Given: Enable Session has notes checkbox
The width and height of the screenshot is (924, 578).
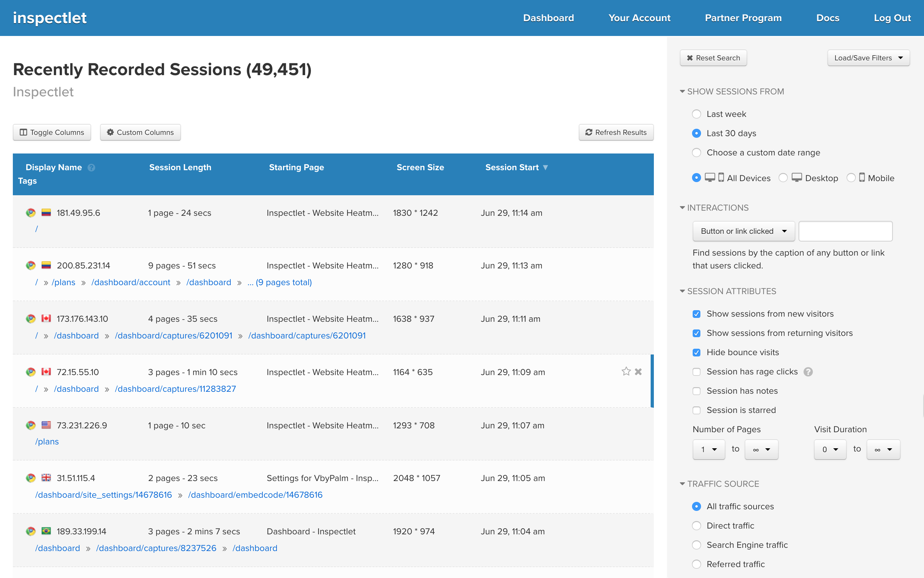Looking at the screenshot, I should (x=697, y=391).
